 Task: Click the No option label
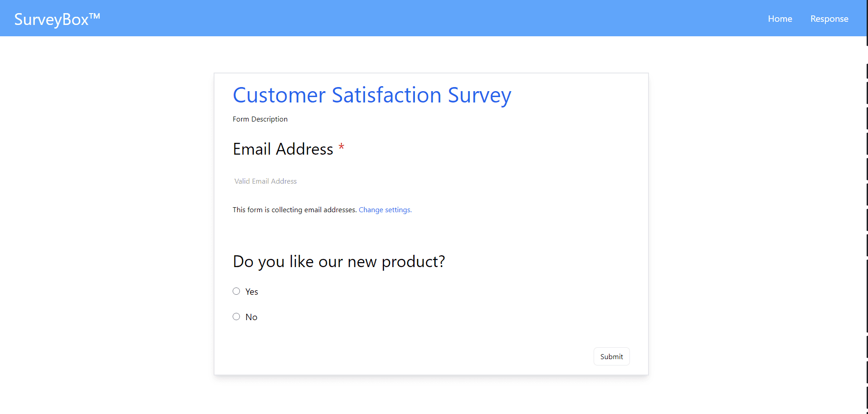(251, 317)
